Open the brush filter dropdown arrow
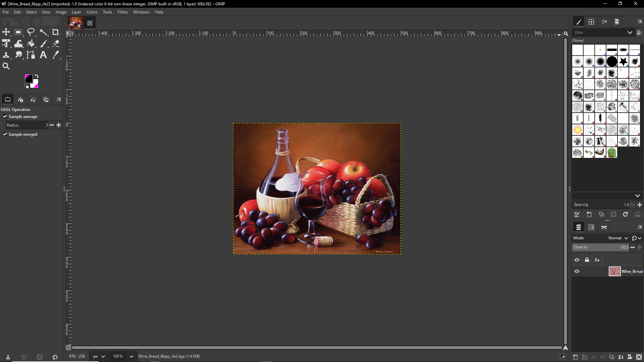Screen dimensions: 644x362 630,33
